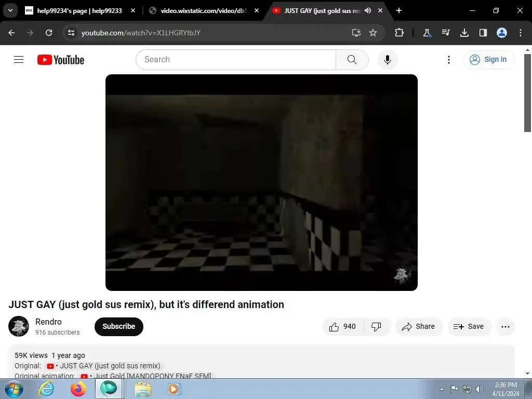Open the original JUST GAY remix link
The width and height of the screenshot is (532, 399).
click(104, 366)
